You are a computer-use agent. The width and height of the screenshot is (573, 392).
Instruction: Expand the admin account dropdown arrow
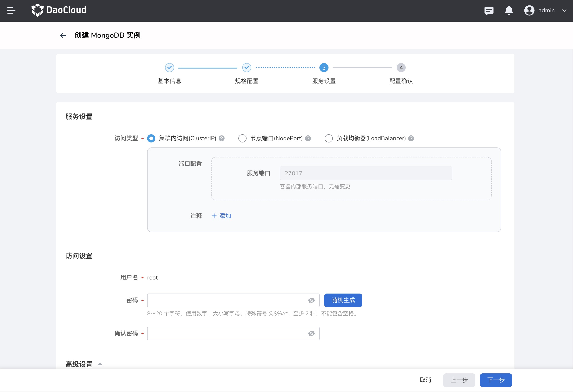564,11
